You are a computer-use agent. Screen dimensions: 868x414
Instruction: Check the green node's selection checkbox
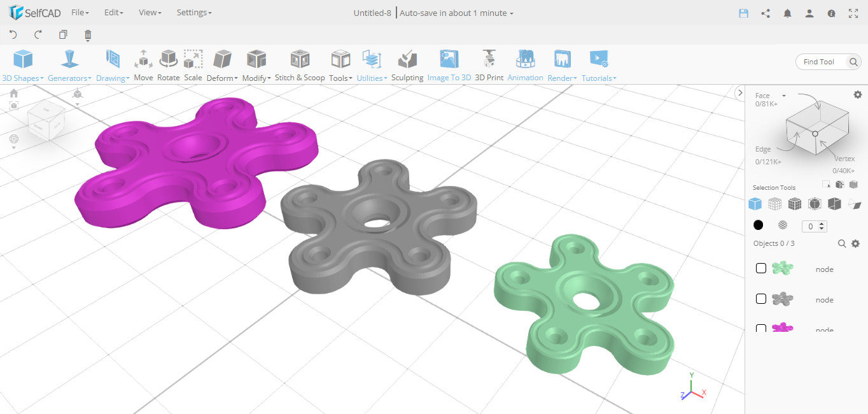(x=760, y=268)
